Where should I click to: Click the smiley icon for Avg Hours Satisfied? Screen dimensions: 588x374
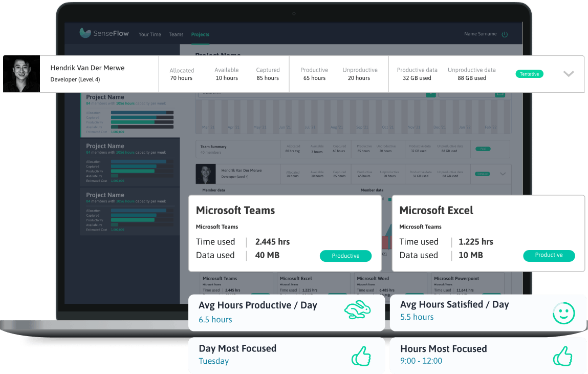click(x=563, y=313)
